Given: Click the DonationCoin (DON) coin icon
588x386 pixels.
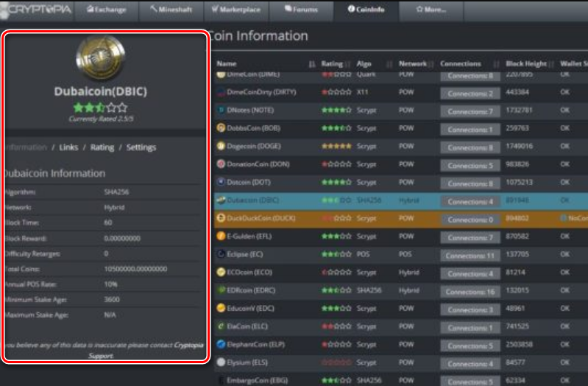Looking at the screenshot, I should pyautogui.click(x=221, y=164).
